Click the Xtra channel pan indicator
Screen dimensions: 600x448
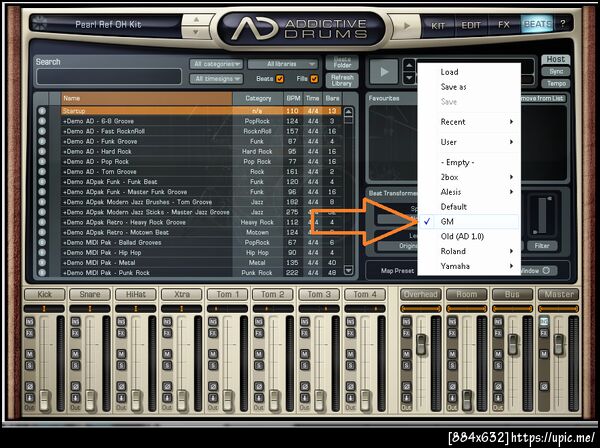pos(182,309)
